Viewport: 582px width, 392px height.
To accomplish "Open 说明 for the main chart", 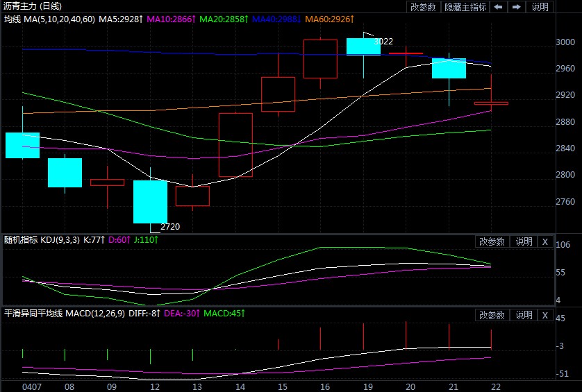I will pos(540,7).
